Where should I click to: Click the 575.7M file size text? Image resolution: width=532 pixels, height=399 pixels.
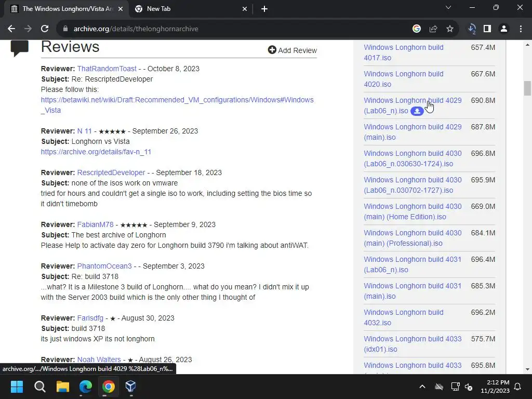[x=483, y=339]
